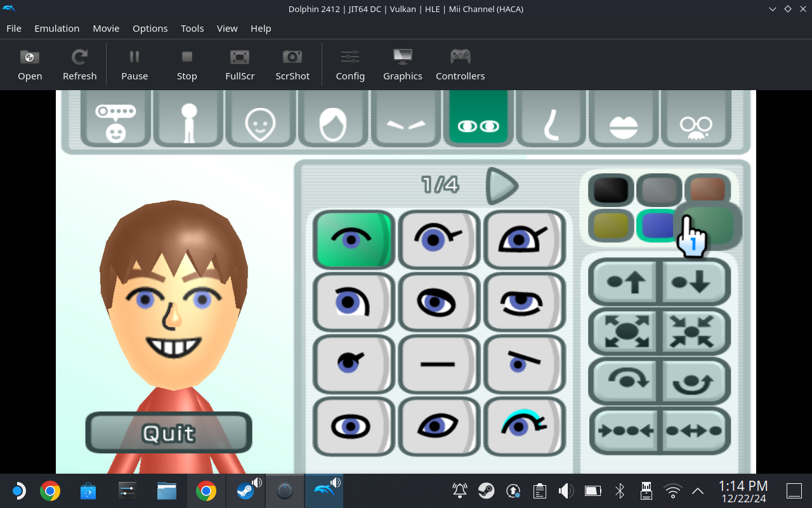Screen dimensions: 812x508
Task: Choose the green eye color swatch
Action: point(707,225)
